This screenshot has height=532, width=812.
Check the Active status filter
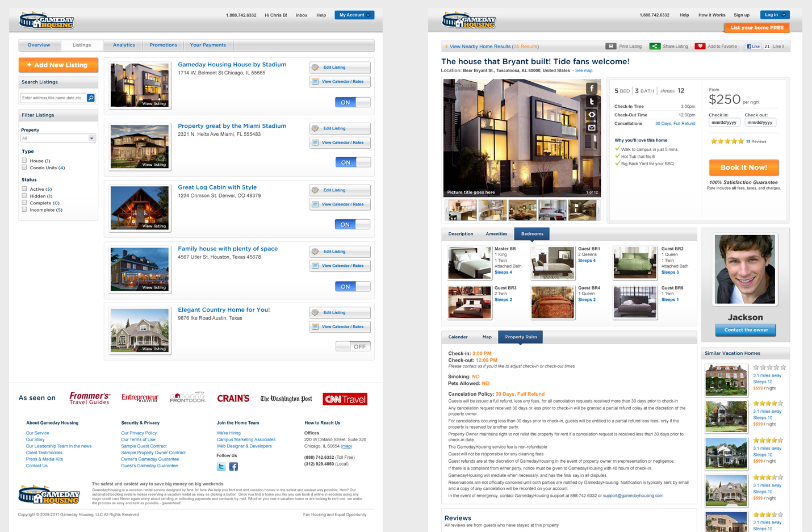pos(24,188)
